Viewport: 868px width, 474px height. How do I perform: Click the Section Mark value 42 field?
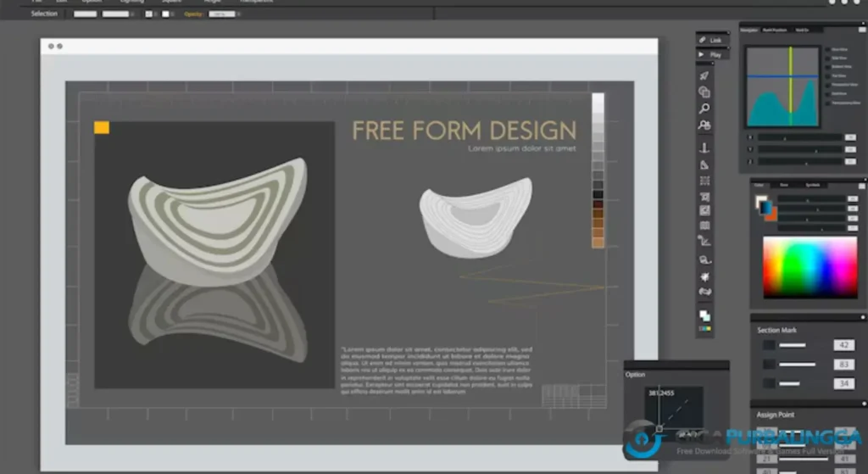click(843, 345)
